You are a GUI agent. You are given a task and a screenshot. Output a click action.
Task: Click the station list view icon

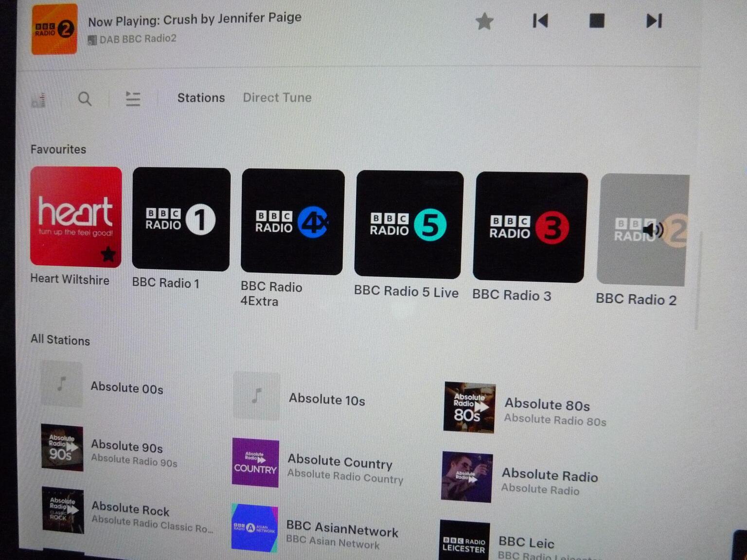pos(133,99)
